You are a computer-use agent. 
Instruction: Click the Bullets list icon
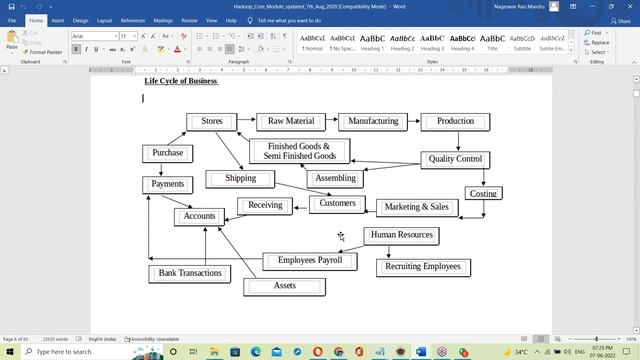199,36
